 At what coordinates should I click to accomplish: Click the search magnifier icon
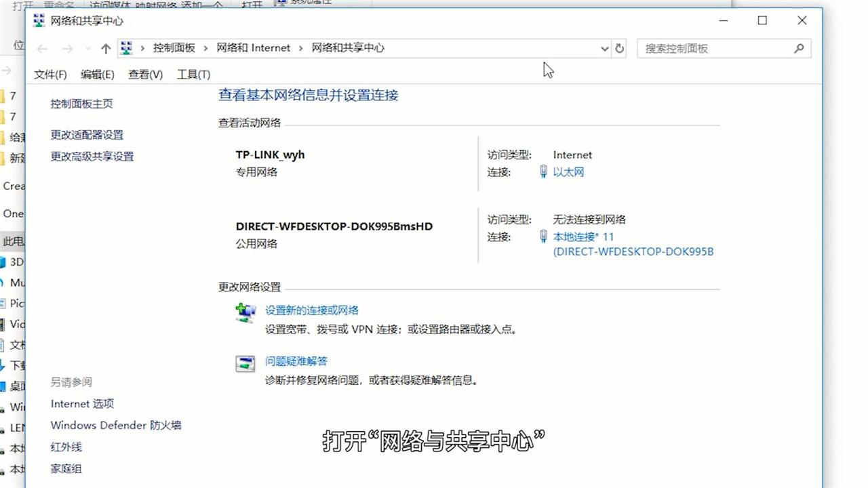799,48
